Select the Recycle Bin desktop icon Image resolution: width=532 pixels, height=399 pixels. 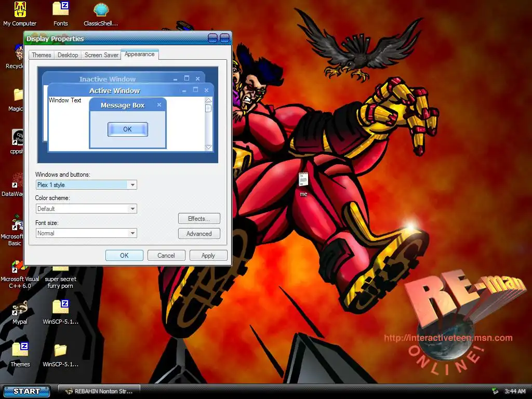tap(19, 52)
